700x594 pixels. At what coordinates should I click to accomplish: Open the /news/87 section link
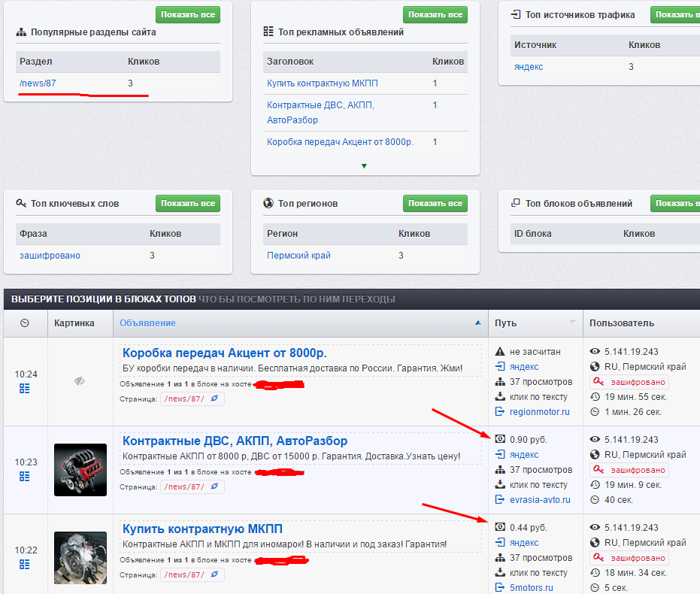pos(38,83)
